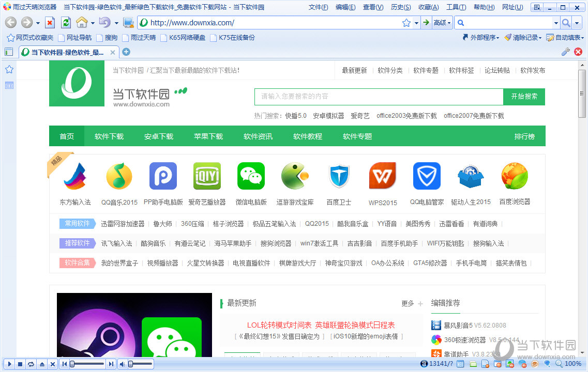Open the LOL轮转模式时间表 headline link
This screenshot has width=588, height=372.
(279, 325)
